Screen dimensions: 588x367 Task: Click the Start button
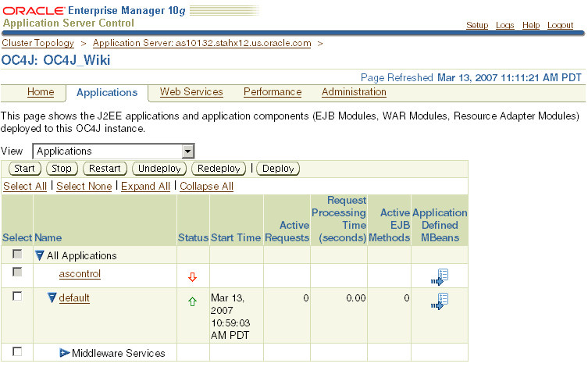tap(25, 169)
